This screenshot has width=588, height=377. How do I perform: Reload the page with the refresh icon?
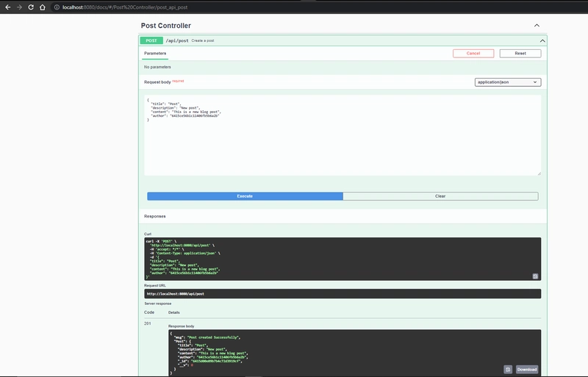(31, 7)
